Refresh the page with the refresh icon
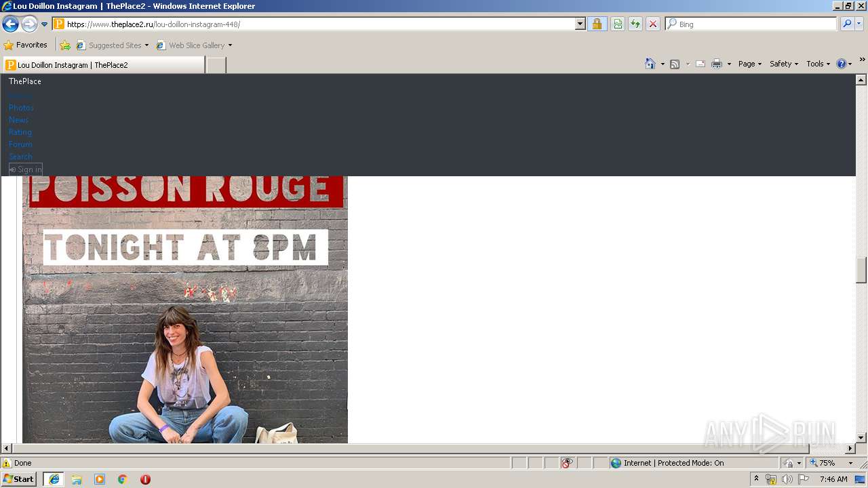 click(635, 24)
